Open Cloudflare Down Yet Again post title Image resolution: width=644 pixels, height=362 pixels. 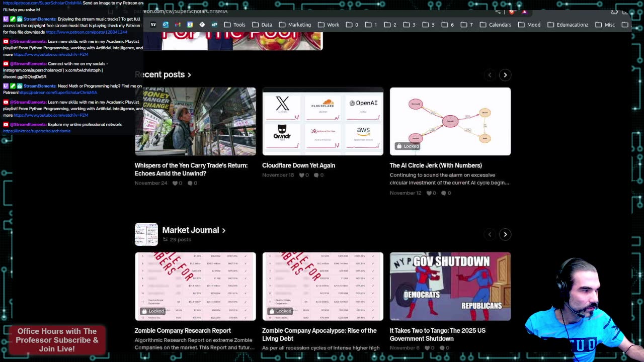point(298,165)
